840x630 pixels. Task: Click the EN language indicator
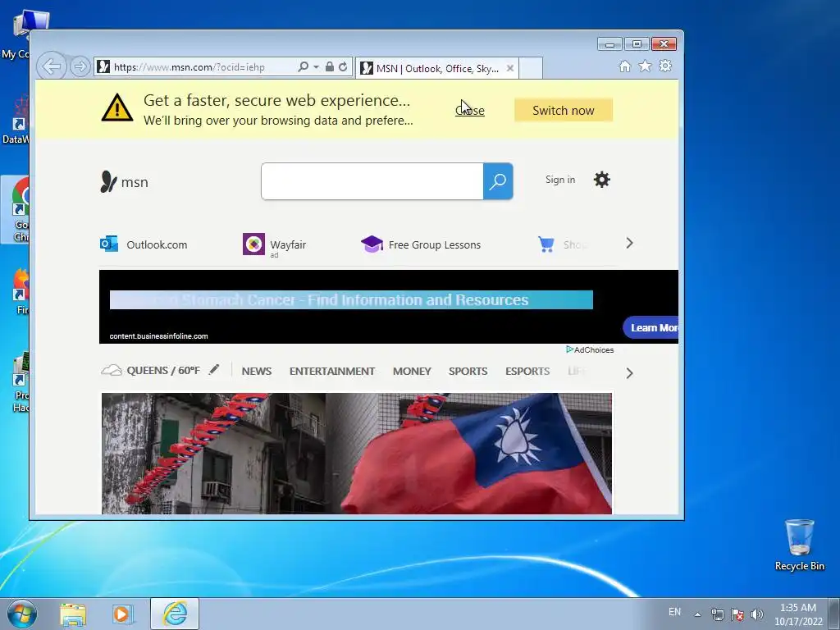(674, 612)
